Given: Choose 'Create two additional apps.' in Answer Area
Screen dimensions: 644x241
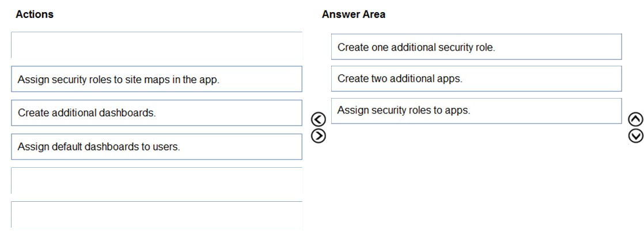Looking at the screenshot, I should click(476, 78).
